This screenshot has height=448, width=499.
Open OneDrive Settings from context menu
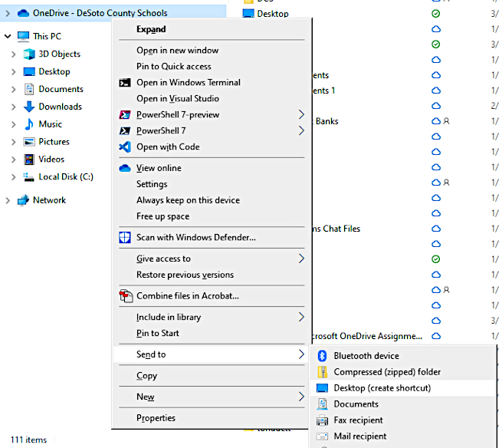[x=212, y=184]
